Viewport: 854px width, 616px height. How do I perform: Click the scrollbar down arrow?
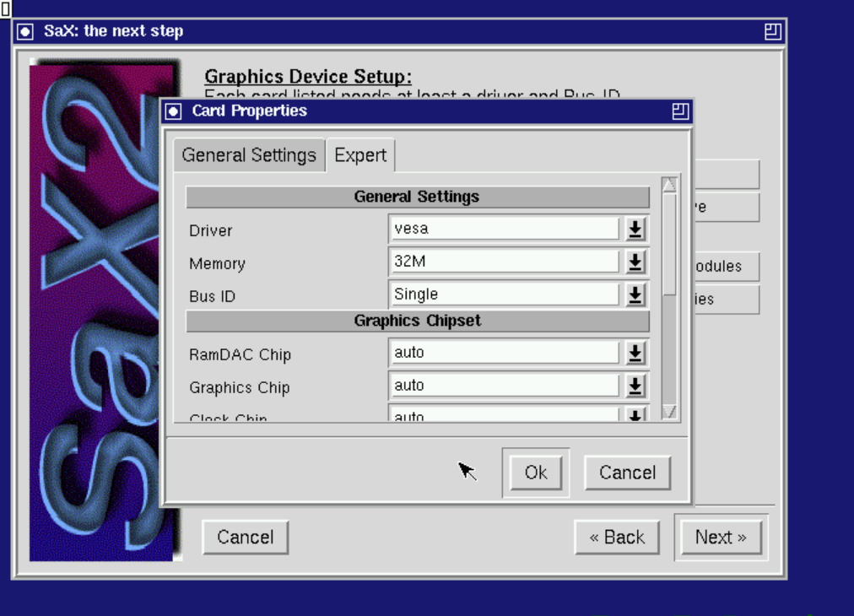tap(669, 412)
